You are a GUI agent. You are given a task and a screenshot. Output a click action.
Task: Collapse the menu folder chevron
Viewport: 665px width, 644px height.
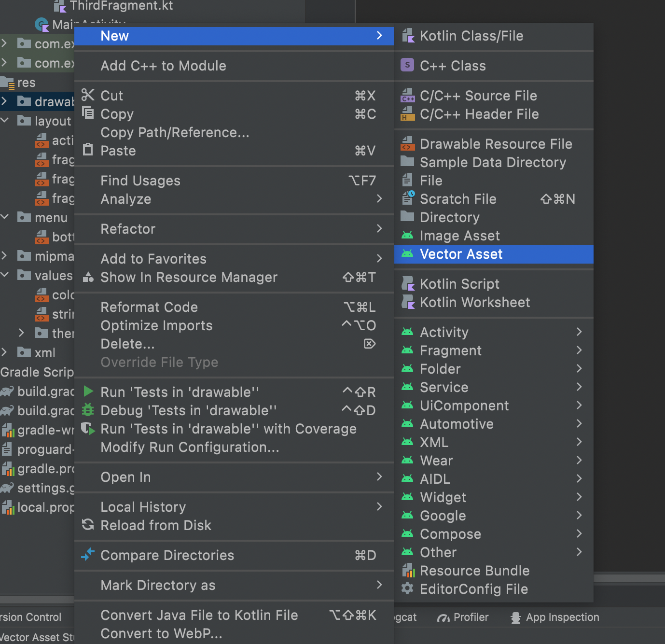click(5, 217)
